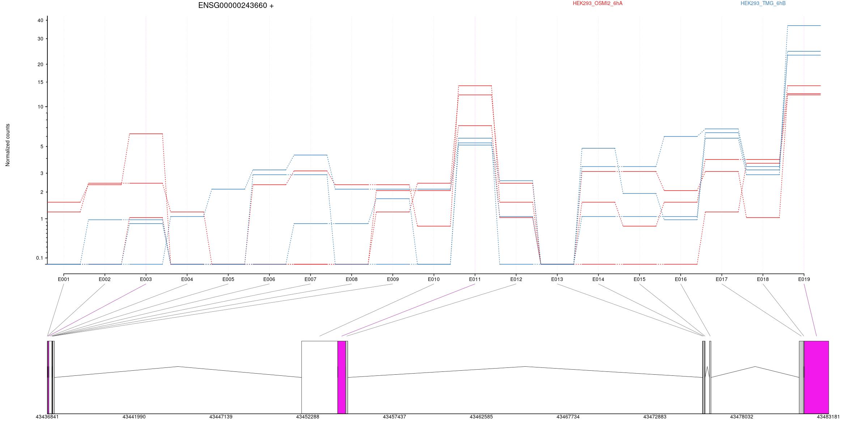Screen dimensions: 868x434
Task: Click genomic coordinate 43467734
Action: click(x=568, y=417)
